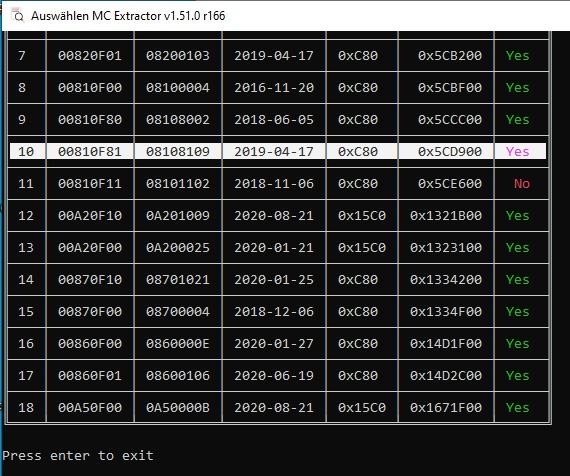Select revision cell 08108002

(x=178, y=120)
